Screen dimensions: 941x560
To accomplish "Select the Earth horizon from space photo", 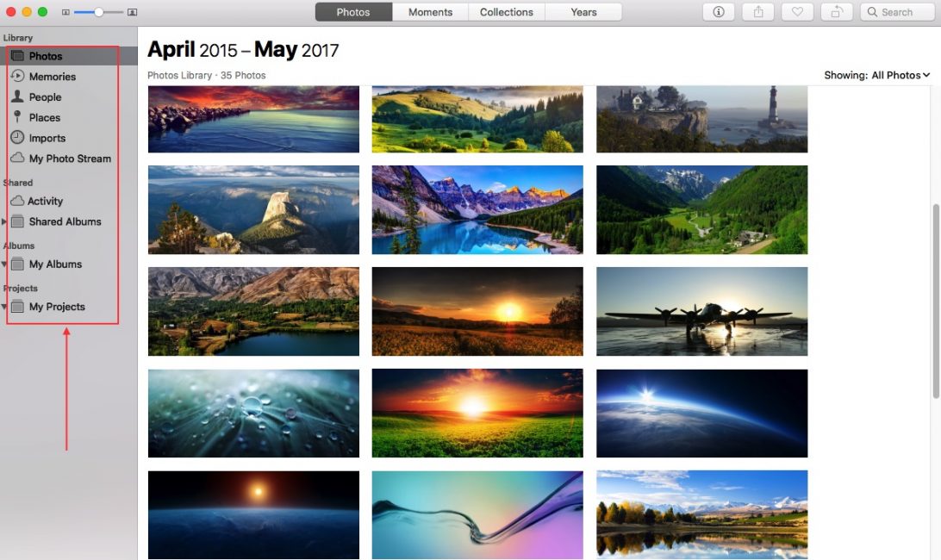I will [702, 413].
